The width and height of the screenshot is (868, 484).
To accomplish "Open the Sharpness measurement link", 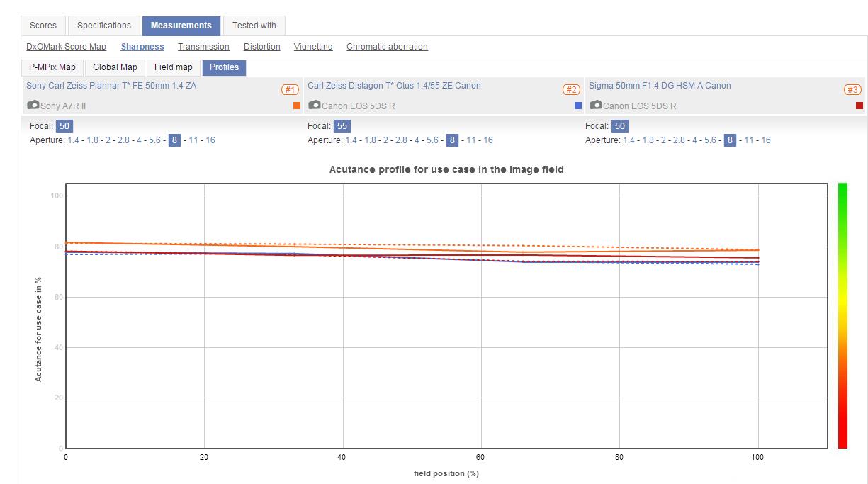I will pyautogui.click(x=142, y=47).
